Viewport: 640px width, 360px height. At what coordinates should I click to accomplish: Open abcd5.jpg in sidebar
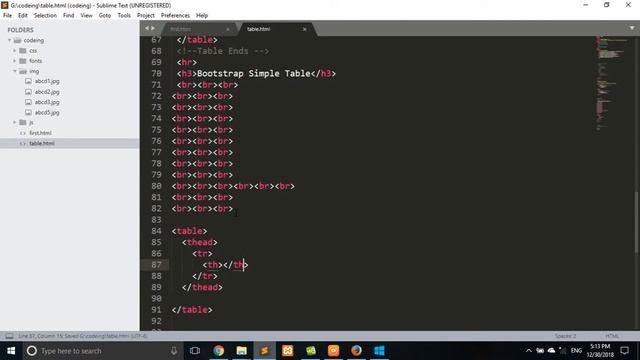47,112
